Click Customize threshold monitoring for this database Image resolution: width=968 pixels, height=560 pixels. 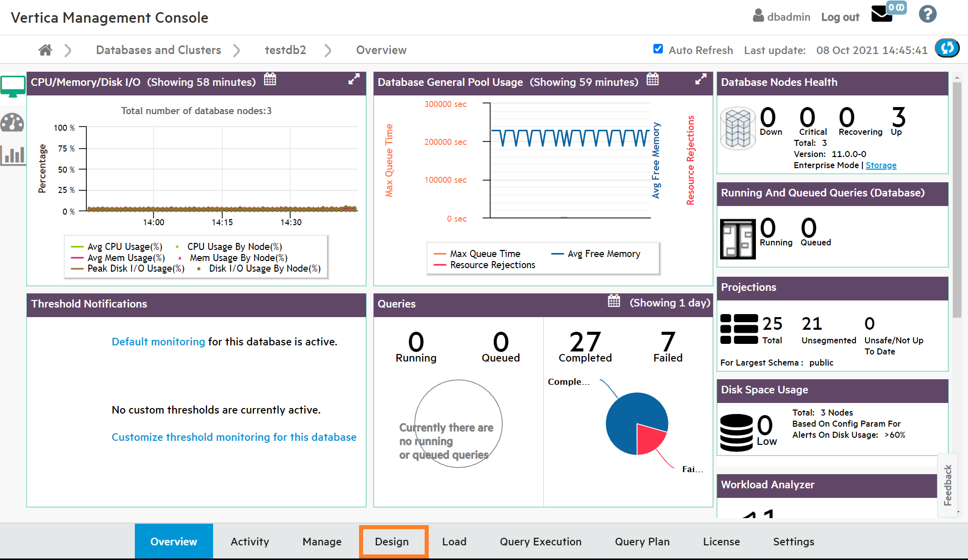234,437
